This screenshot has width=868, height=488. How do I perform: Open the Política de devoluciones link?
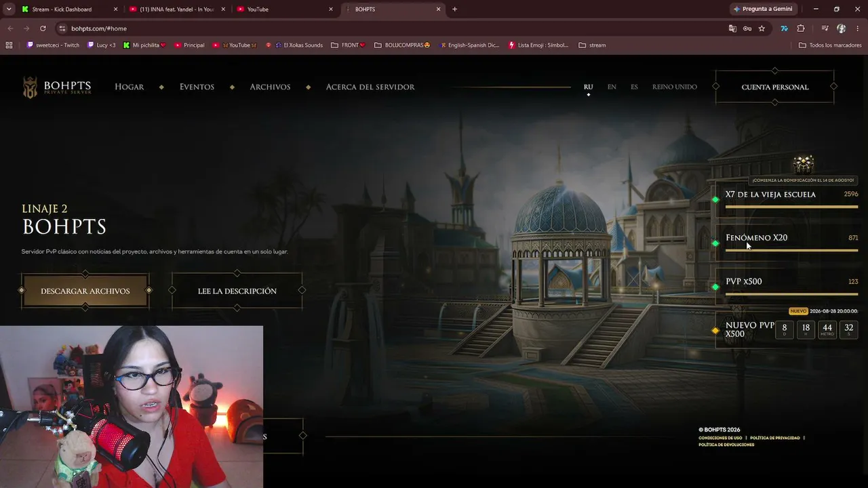pyautogui.click(x=726, y=445)
